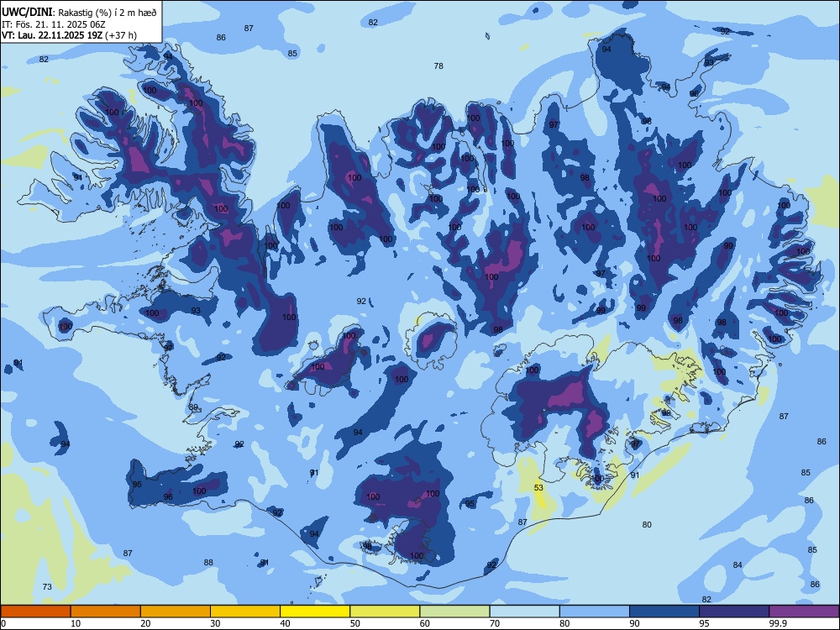Viewport: 840px width, 630px height.
Task: Click the pale blue 70–80 legend swatch
Action: (524, 612)
